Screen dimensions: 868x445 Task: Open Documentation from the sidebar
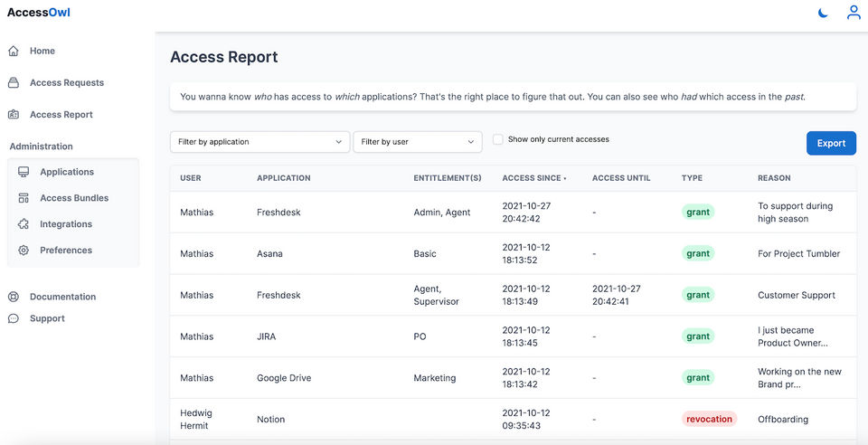(x=62, y=297)
